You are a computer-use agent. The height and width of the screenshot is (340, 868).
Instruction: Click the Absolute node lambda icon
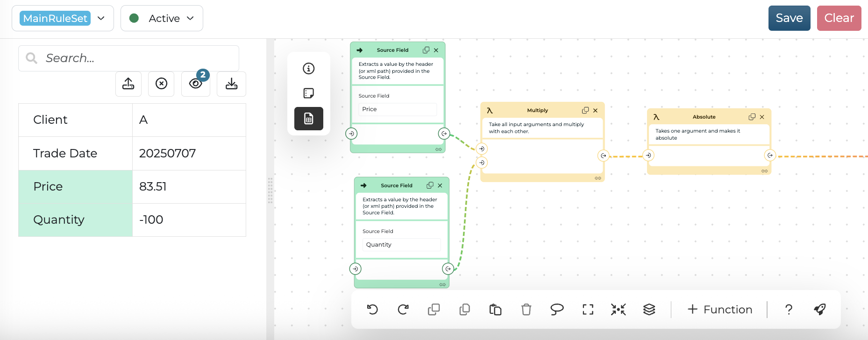656,117
